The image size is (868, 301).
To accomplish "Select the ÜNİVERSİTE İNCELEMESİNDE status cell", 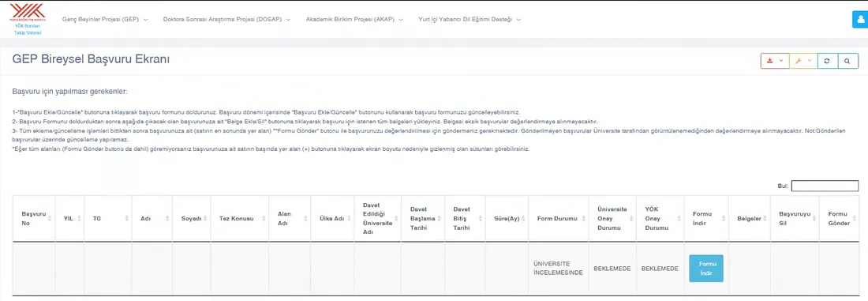I will tap(558, 269).
